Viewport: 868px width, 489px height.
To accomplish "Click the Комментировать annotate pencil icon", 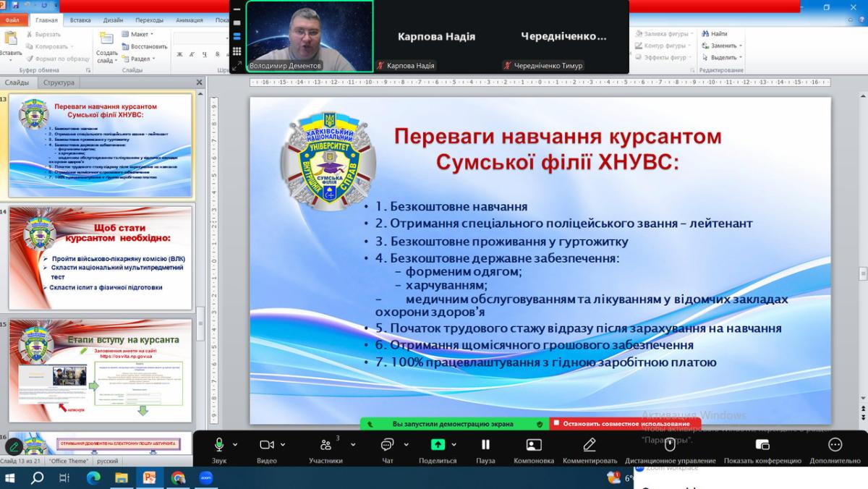I will click(590, 445).
